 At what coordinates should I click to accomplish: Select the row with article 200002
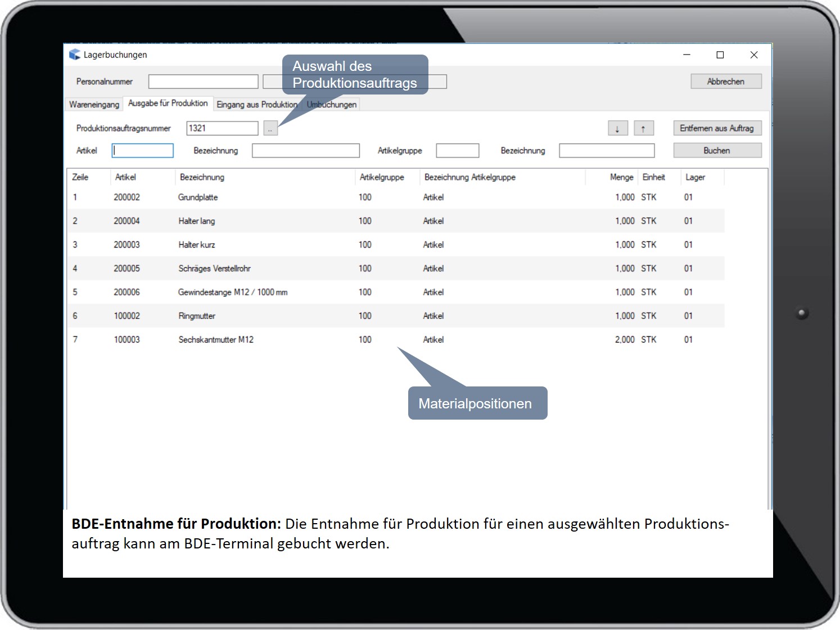point(396,197)
